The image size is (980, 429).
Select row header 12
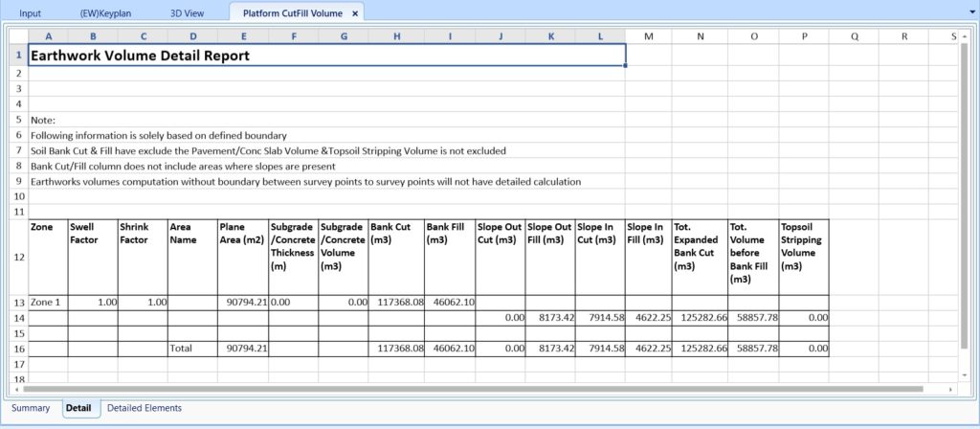(x=19, y=257)
